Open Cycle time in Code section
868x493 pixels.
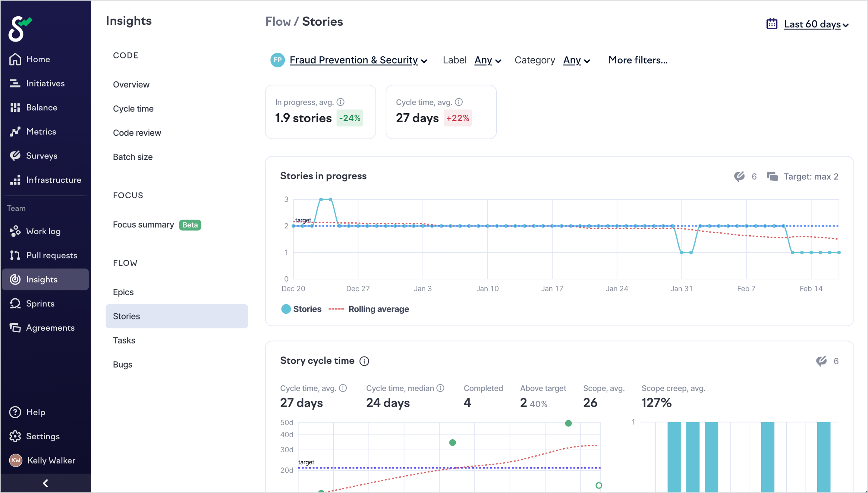(x=133, y=109)
